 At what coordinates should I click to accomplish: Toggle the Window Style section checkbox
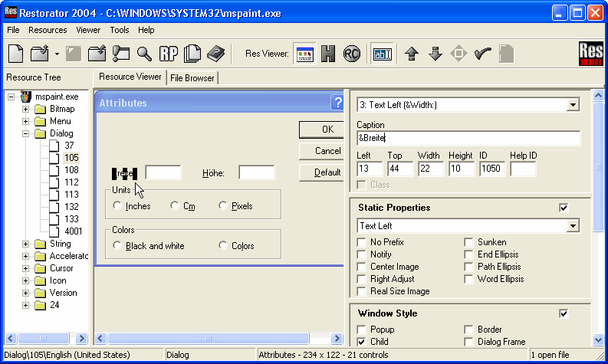pos(564,313)
